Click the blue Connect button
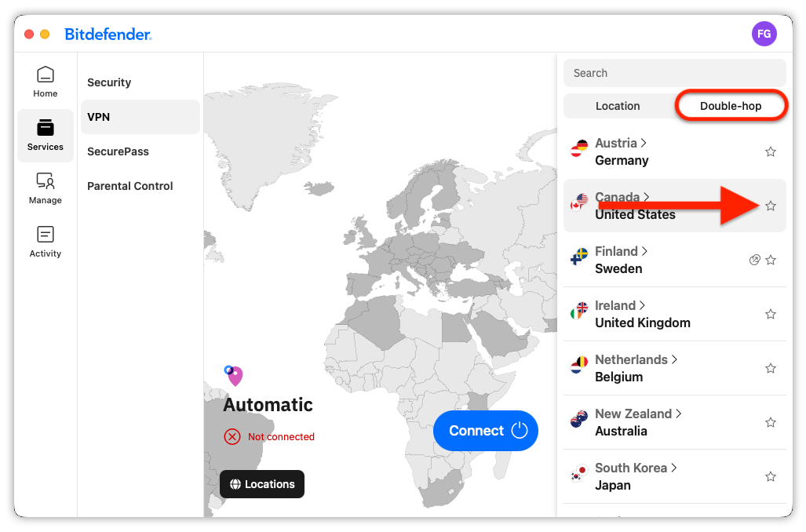Screen dimensions: 806x532 click(485, 431)
